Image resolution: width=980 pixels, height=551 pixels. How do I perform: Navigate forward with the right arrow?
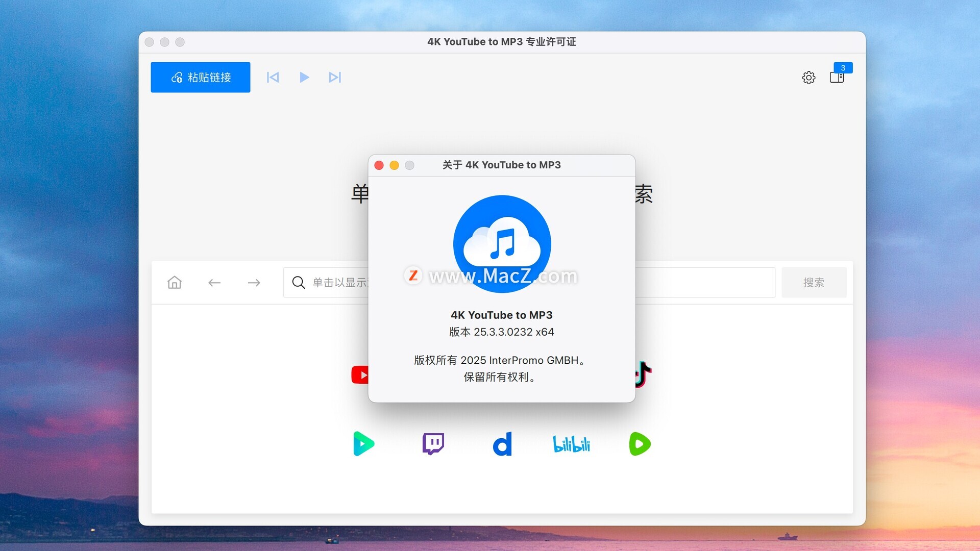point(254,282)
